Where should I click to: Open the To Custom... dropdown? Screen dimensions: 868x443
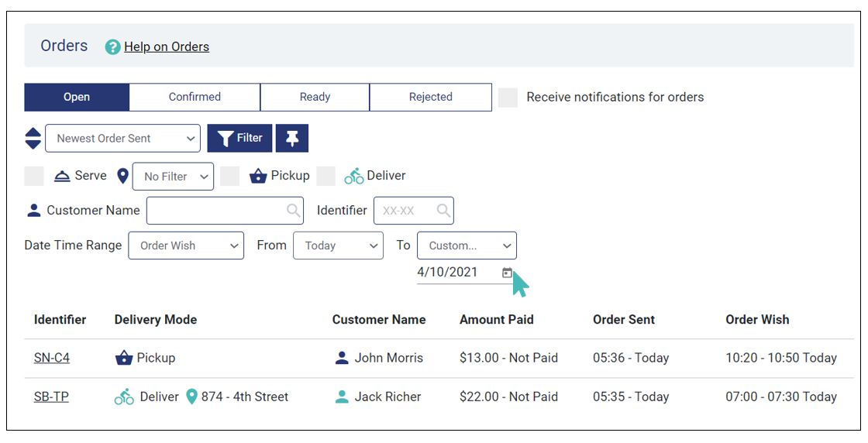click(467, 246)
